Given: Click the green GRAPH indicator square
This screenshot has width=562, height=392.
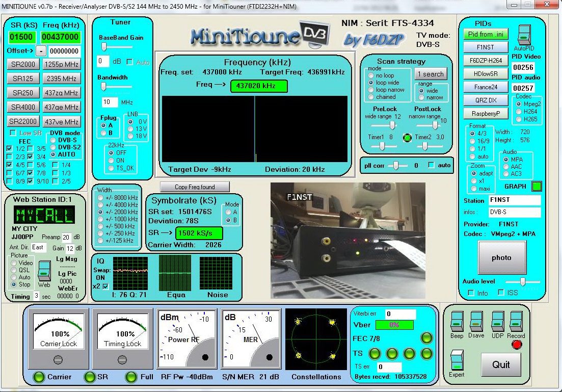Looking at the screenshot, I should [x=537, y=187].
